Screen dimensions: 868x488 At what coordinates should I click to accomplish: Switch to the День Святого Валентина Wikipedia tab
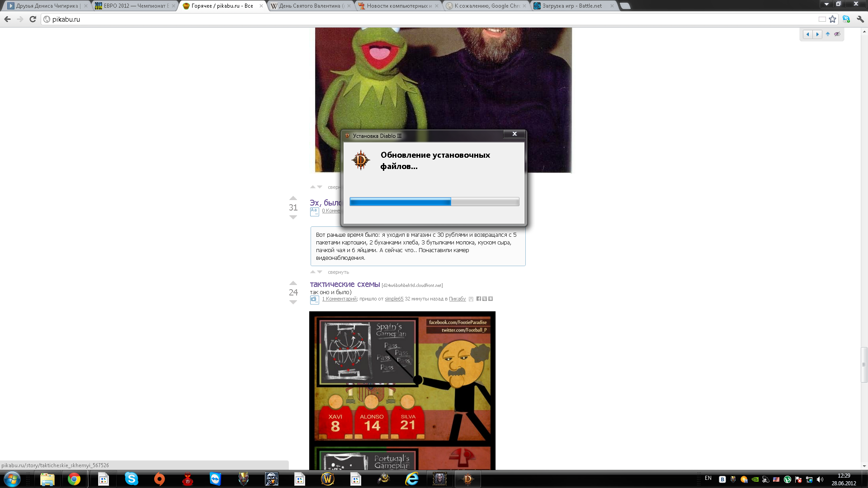tap(310, 6)
